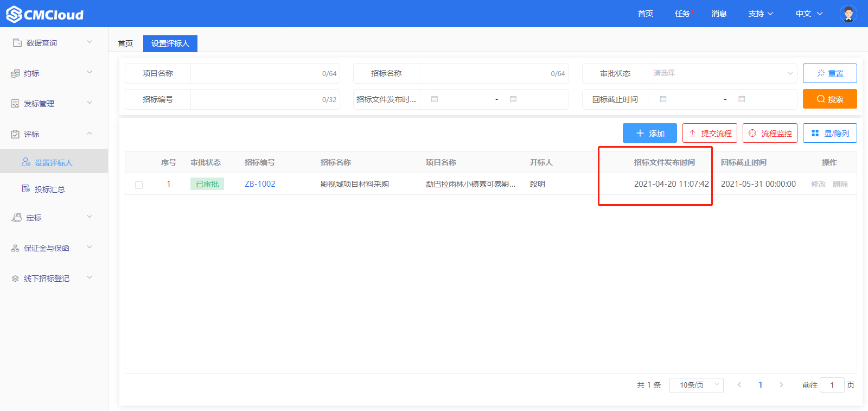The width and height of the screenshot is (868, 411).
Task: Collapse the 评标 menu
Action: 90,133
